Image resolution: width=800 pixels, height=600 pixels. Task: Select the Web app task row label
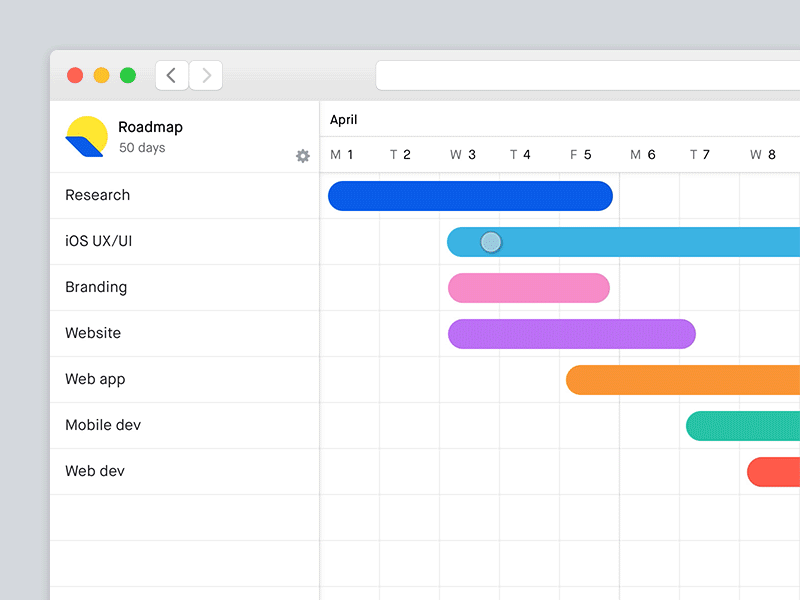tap(94, 379)
